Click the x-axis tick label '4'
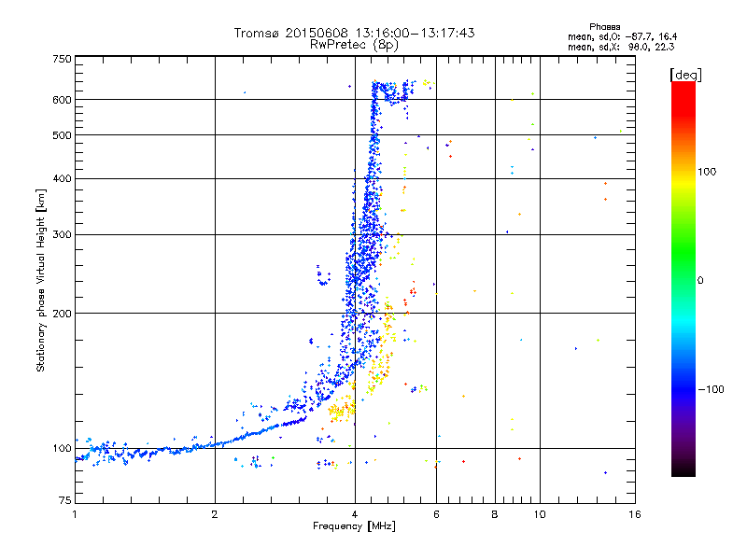This screenshot has width=747, height=560. (355, 514)
